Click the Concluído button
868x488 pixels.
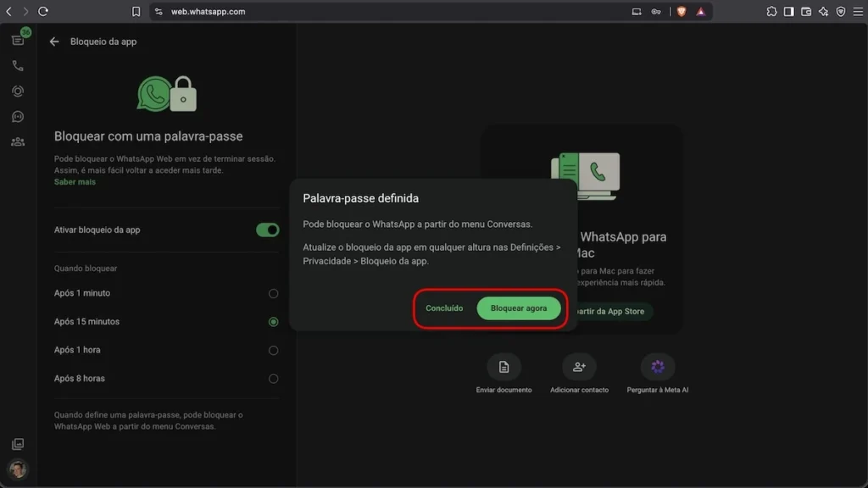(x=444, y=308)
